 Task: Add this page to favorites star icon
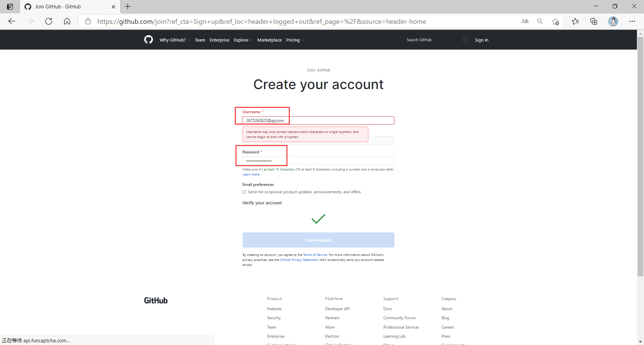pos(555,21)
